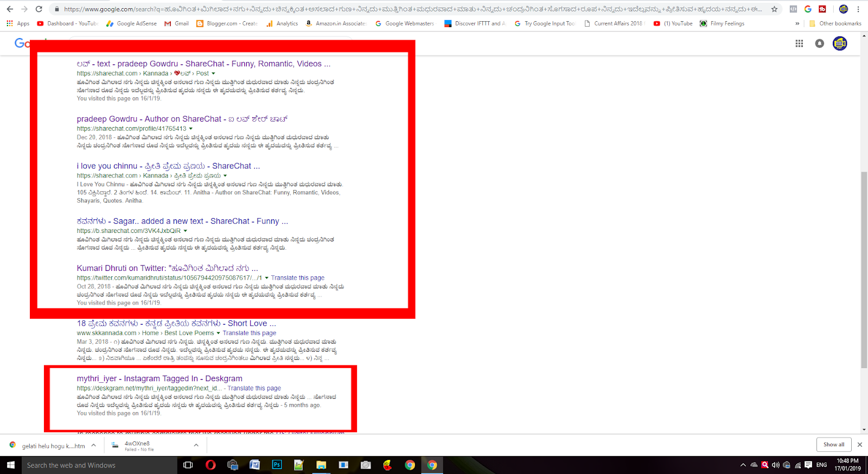Open the Google apps grid
The image size is (868, 474).
tap(799, 43)
